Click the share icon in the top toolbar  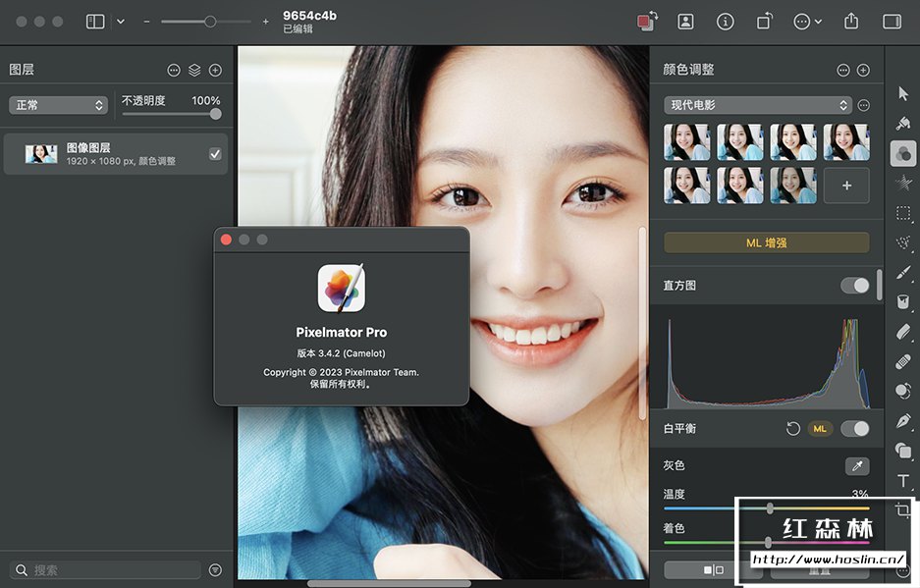coord(851,22)
